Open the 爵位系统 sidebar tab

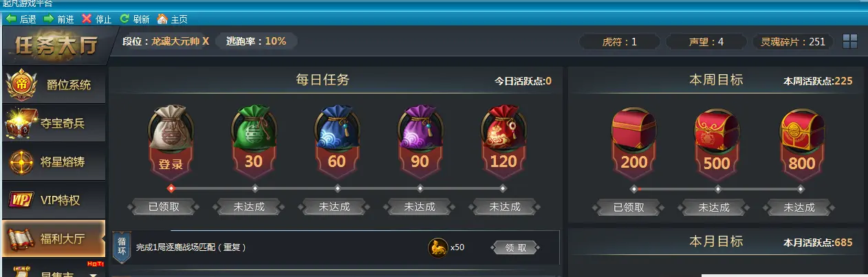[54, 85]
